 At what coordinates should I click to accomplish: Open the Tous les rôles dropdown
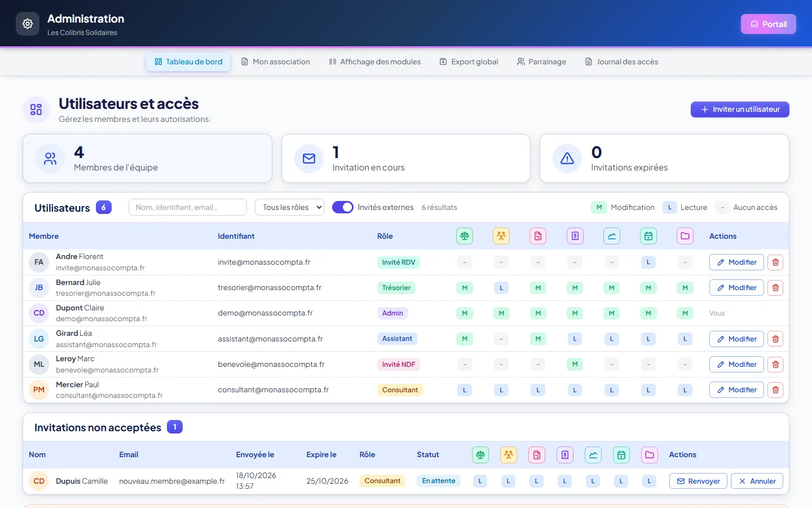tap(289, 207)
